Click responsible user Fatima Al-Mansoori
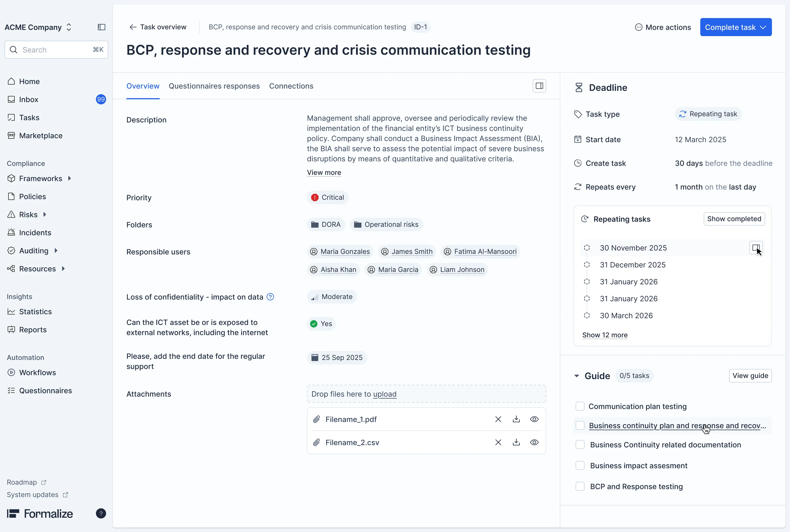 [x=480, y=251]
